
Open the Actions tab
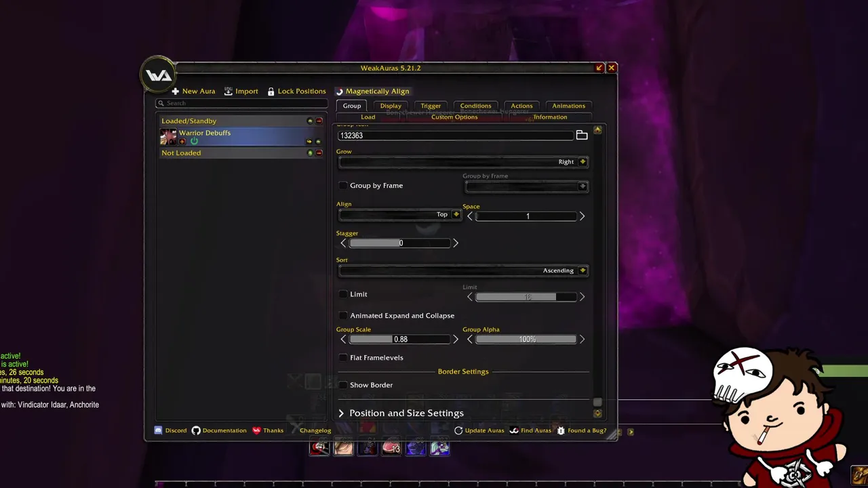[x=521, y=106]
